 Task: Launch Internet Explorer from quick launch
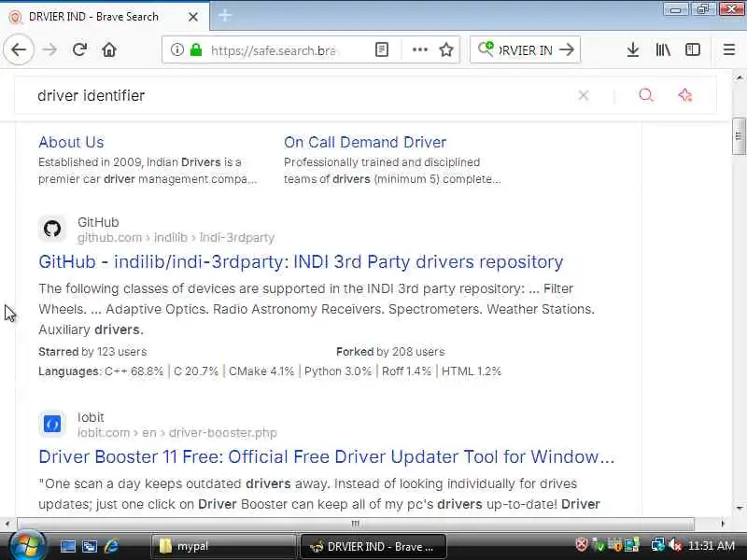pos(111,546)
